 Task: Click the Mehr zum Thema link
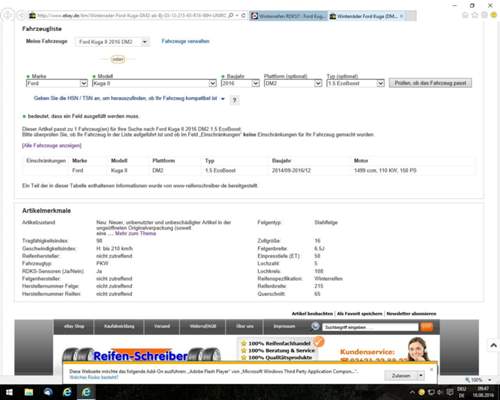(135, 233)
